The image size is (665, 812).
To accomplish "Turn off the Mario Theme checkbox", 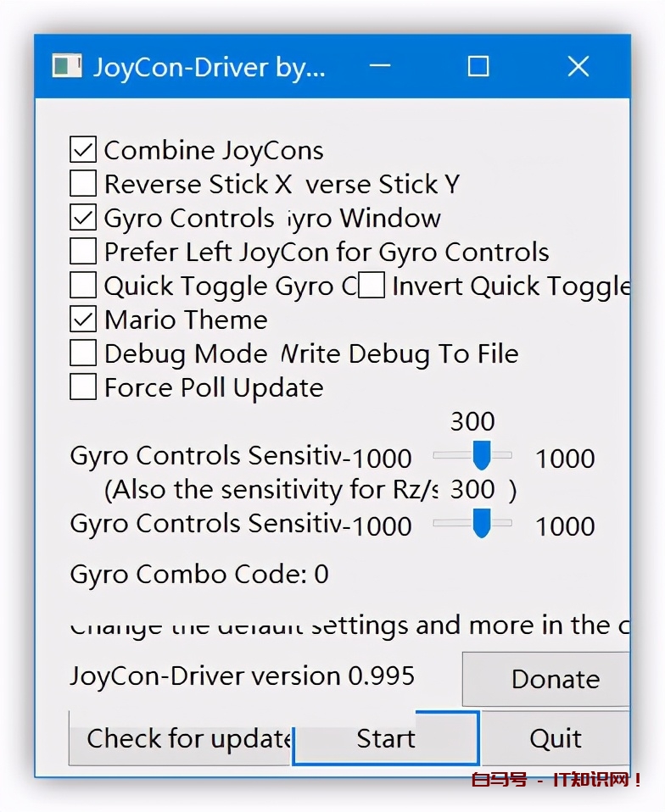I will pos(83,320).
